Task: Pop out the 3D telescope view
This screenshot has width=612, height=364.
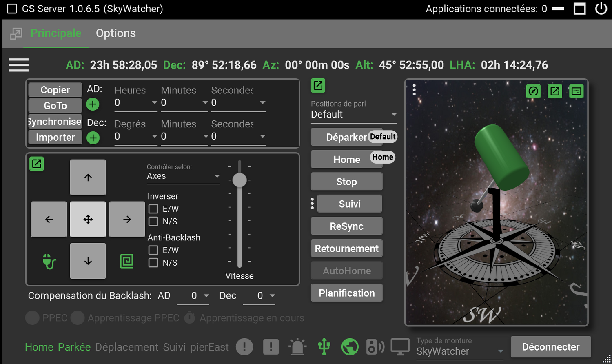Action: (x=555, y=91)
